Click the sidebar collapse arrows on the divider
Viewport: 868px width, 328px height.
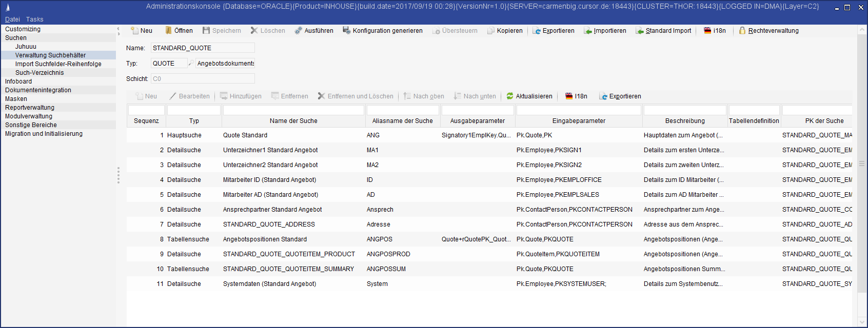[119, 31]
